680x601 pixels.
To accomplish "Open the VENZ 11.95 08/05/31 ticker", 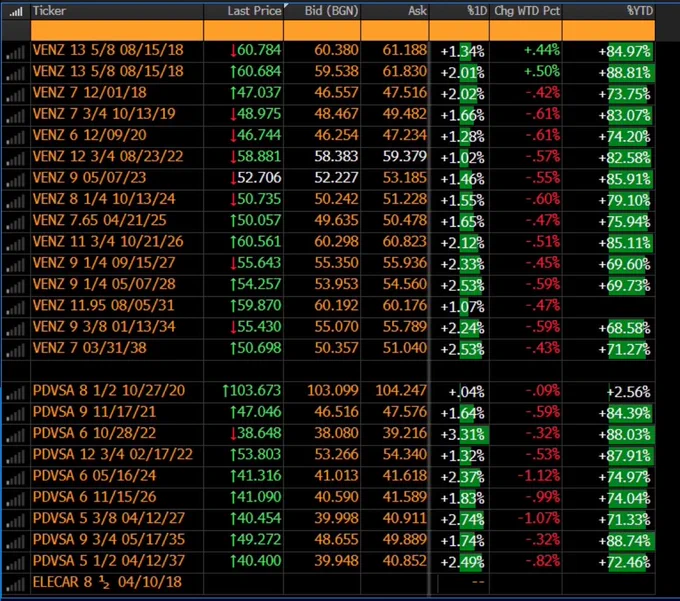I will [x=104, y=306].
